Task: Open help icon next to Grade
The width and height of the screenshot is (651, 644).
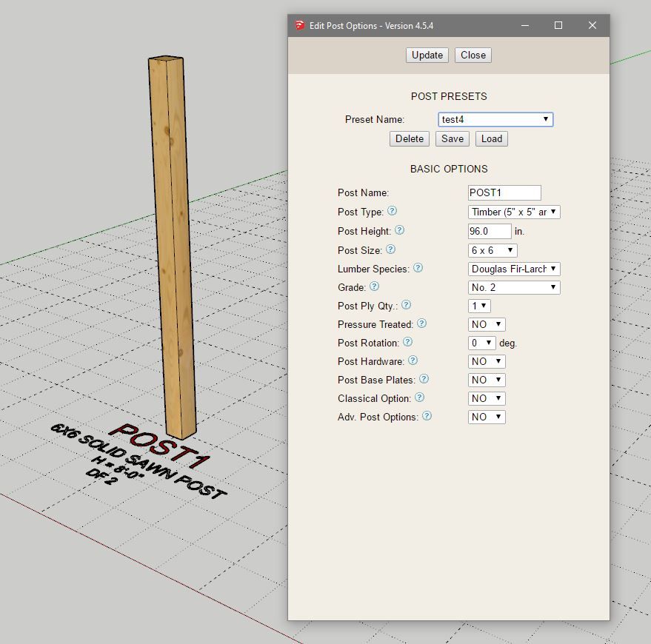Action: coord(374,286)
